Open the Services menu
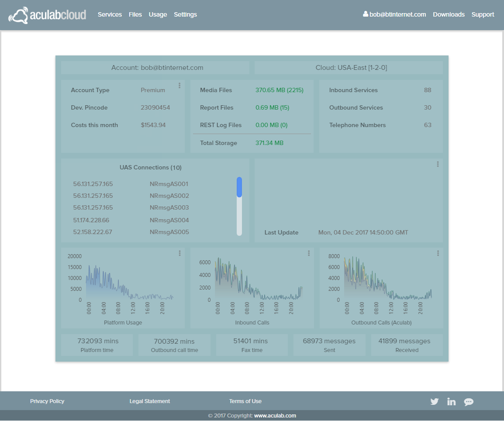This screenshot has width=504, height=421. click(110, 14)
